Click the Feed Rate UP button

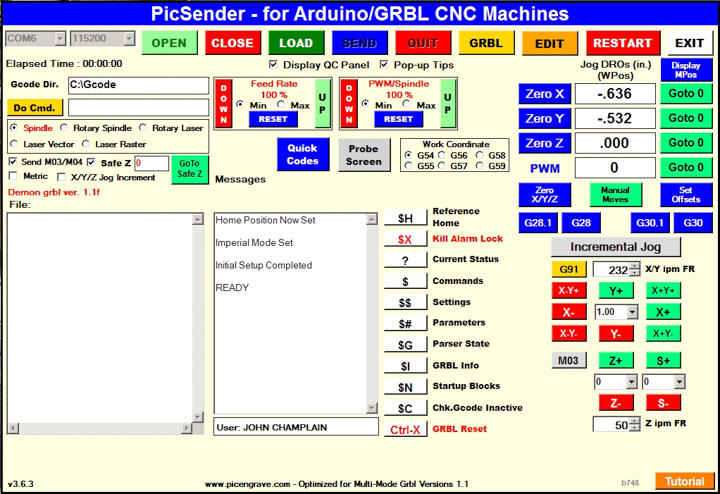322,103
